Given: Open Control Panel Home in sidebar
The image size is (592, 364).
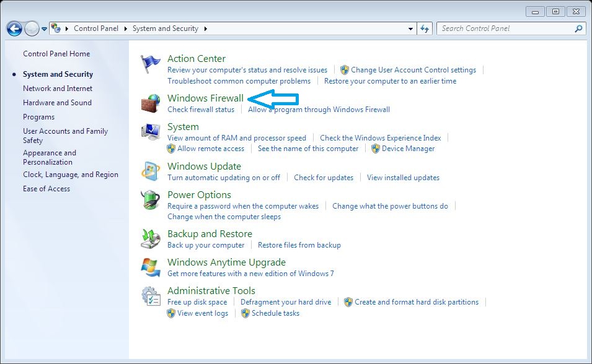Looking at the screenshot, I should (56, 54).
